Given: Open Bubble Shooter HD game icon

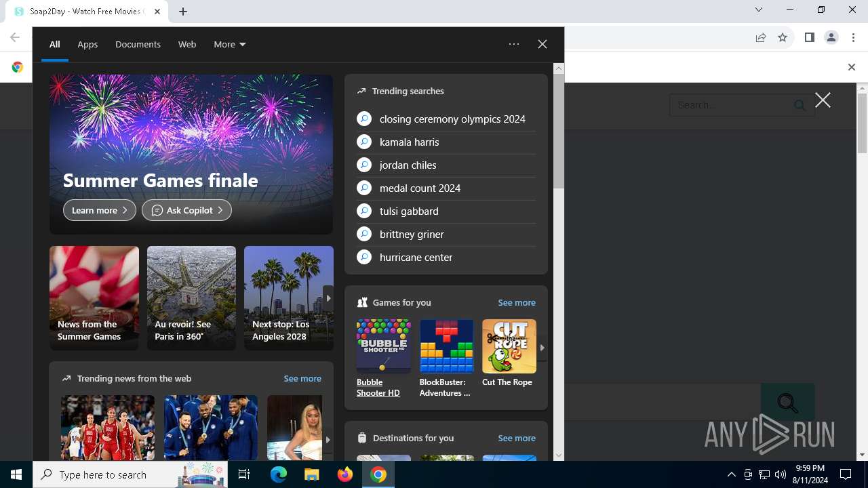Looking at the screenshot, I should tap(384, 346).
